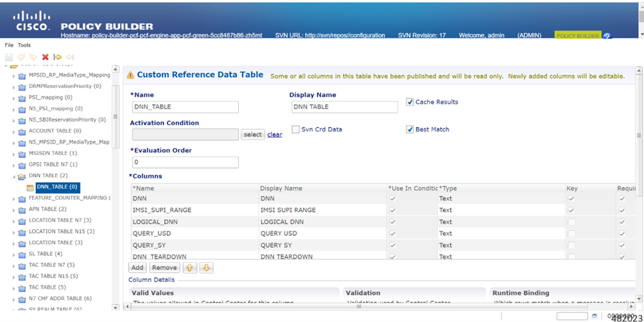Click the redo curved arrow toolbar icon
Image resolution: width=644 pixels, height=322 pixels.
(x=34, y=57)
